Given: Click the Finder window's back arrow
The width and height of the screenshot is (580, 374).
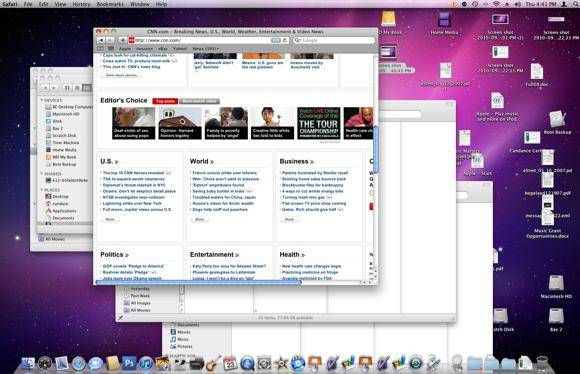Looking at the screenshot, I should click(45, 88).
